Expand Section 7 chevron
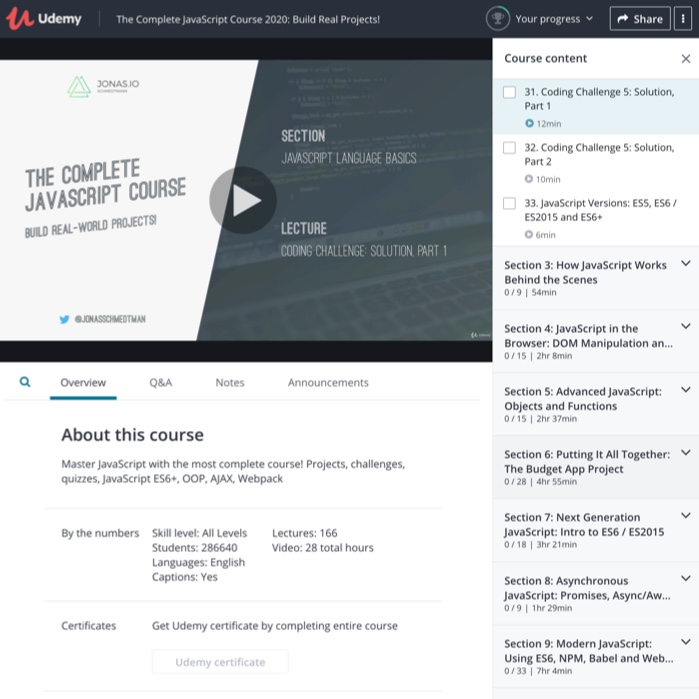The image size is (699, 699). pyautogui.click(x=686, y=515)
